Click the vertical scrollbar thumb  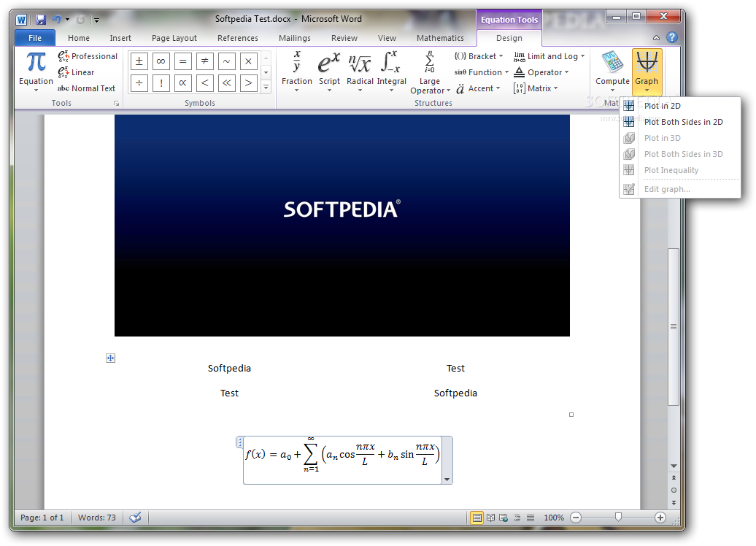[x=674, y=326]
